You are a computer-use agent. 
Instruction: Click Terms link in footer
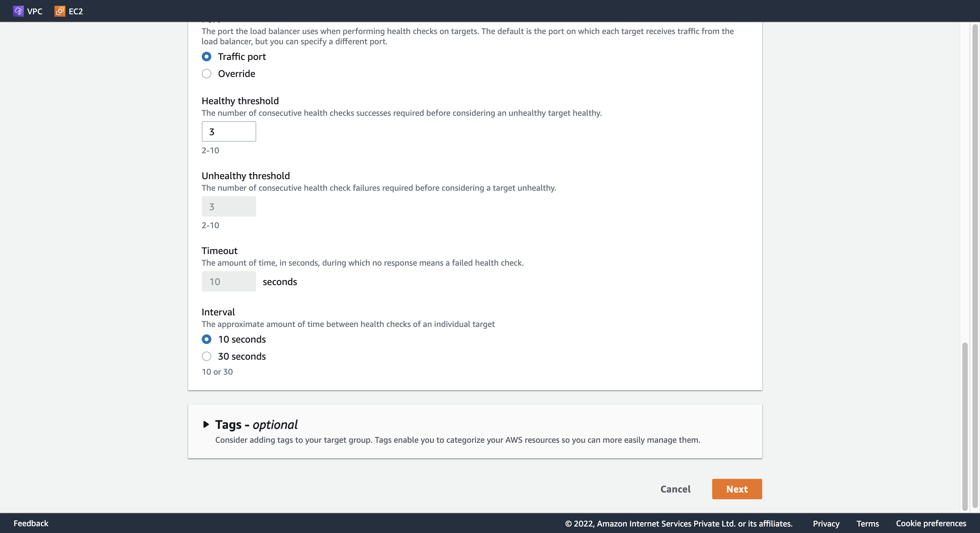coord(868,523)
